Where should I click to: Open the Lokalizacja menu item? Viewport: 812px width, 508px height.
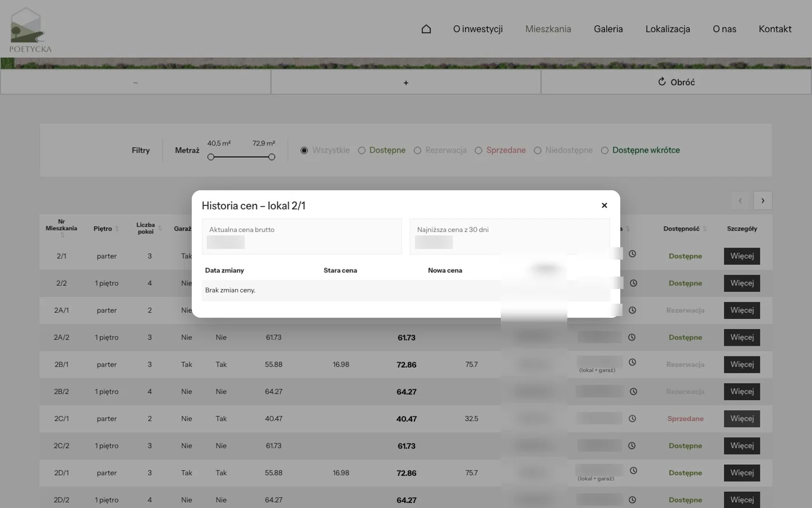click(668, 29)
